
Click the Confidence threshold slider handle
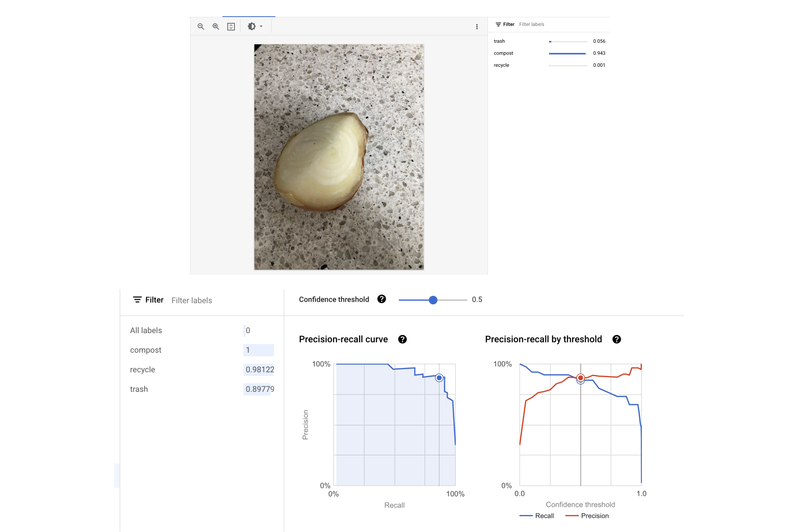433,300
